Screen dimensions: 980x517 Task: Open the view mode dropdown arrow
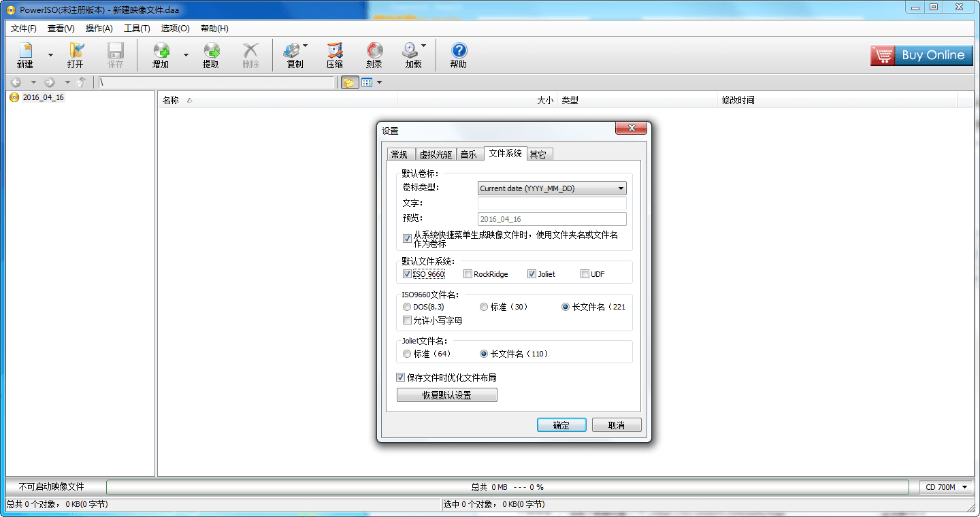(x=379, y=82)
